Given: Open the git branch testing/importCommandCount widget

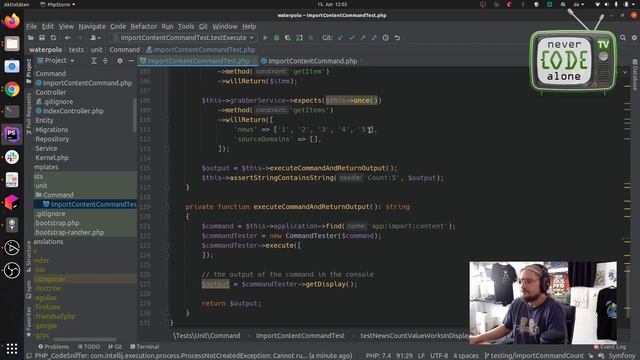Looking at the screenshot, I should click(x=534, y=356).
